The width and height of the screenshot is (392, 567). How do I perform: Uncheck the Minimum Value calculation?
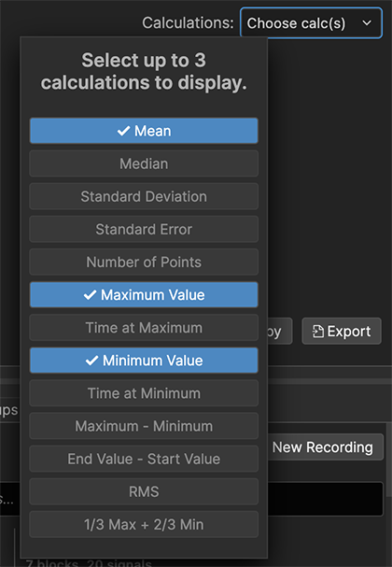(x=144, y=361)
